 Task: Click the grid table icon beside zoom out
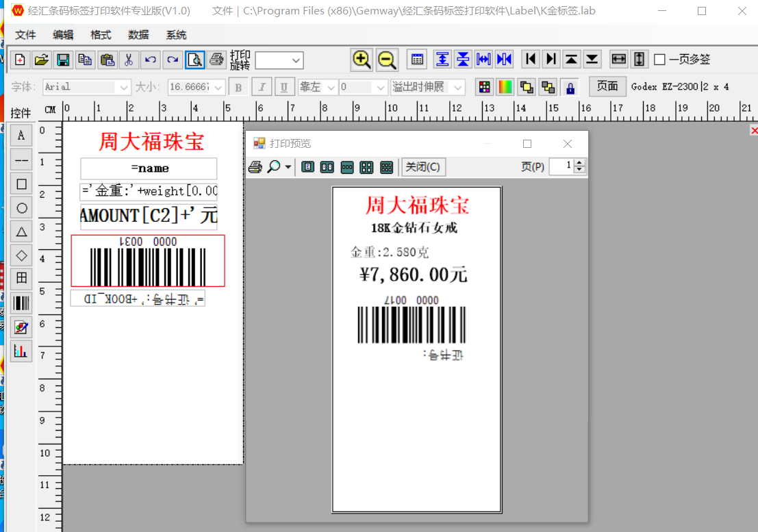(417, 60)
